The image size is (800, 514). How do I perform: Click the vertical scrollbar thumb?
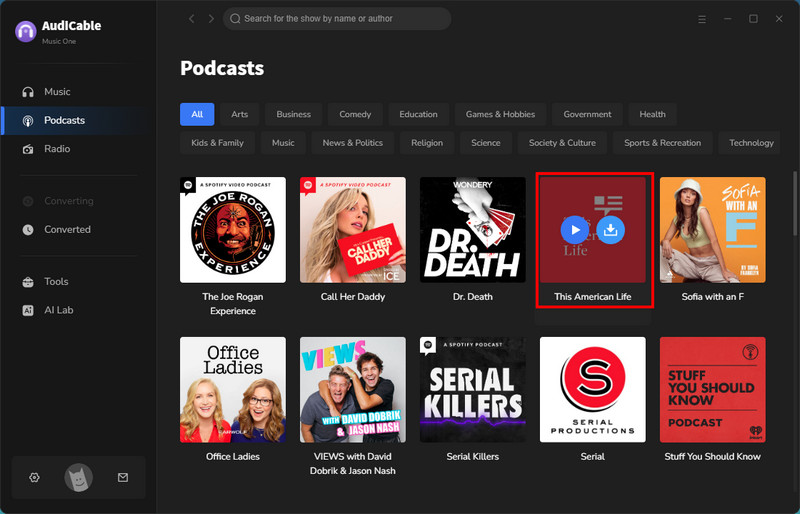pos(794,202)
